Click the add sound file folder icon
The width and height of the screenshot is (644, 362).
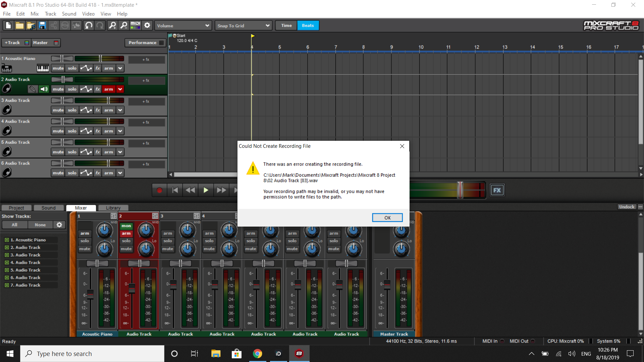pyautogui.click(x=31, y=25)
